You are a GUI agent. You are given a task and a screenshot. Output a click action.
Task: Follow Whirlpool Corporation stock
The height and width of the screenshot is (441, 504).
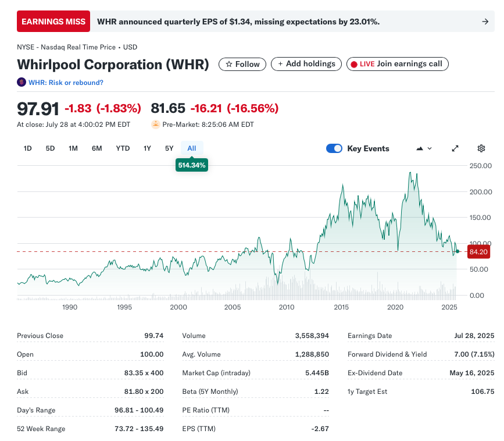tap(242, 64)
